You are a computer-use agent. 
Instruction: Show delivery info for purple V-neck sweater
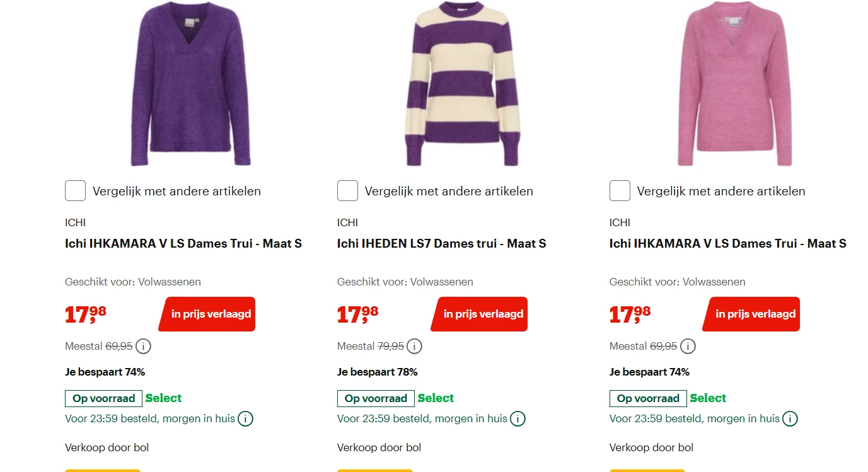[245, 418]
